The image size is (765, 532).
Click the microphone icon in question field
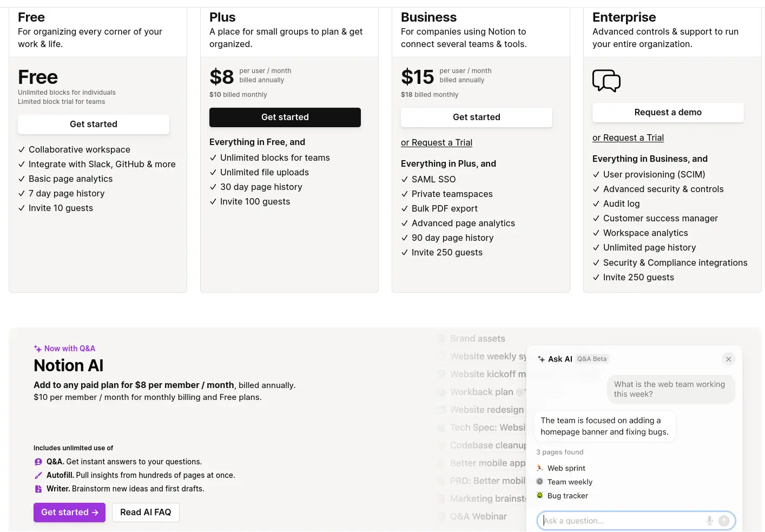coord(709,521)
